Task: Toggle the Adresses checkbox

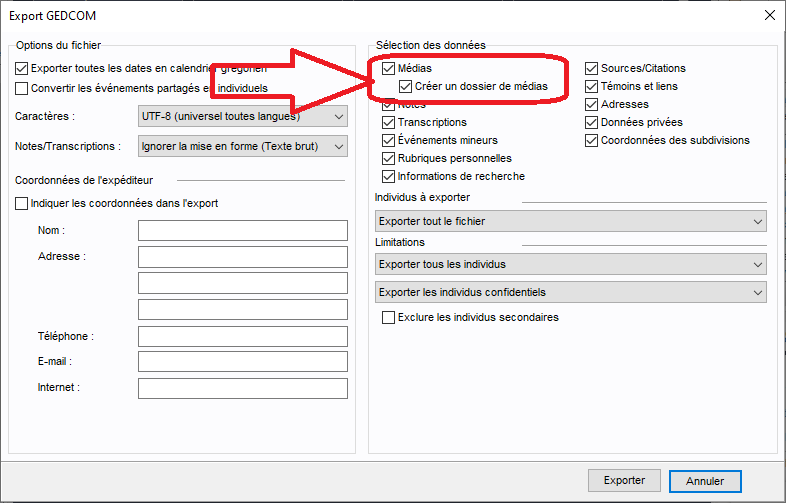Action: [x=592, y=105]
